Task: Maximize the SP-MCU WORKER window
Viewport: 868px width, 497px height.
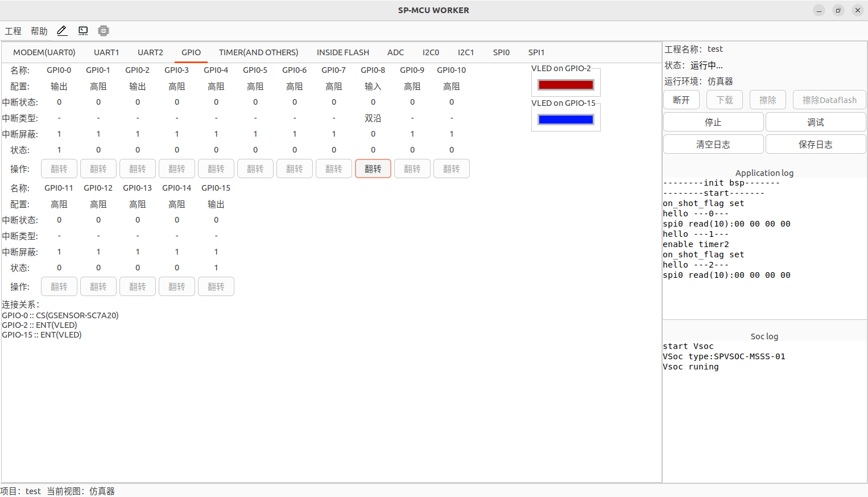Action: pos(838,10)
